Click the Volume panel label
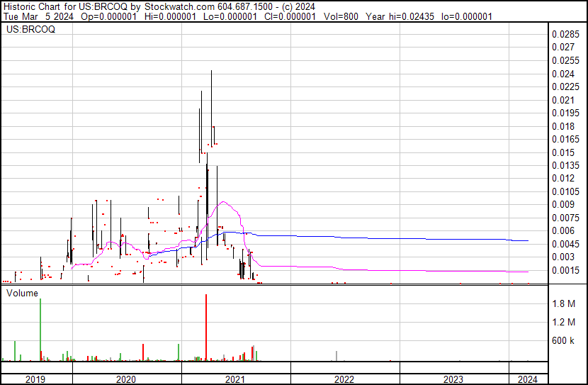This screenshot has height=385, width=588. tap(22, 292)
